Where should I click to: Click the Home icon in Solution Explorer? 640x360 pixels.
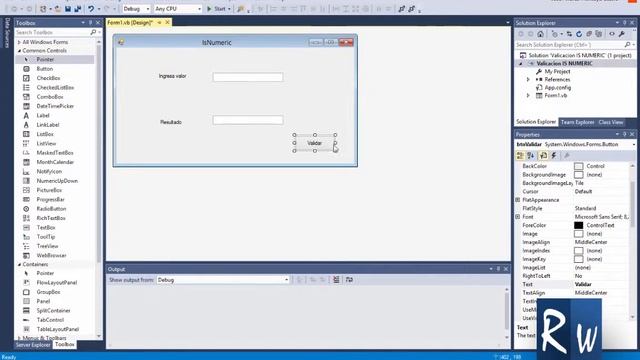click(x=540, y=34)
